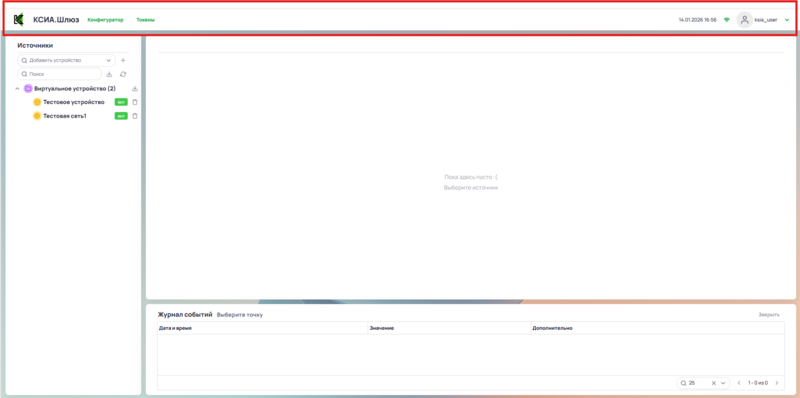Viewport: 800px width, 398px height.
Task: Open the ksia_user avatar icon
Action: [744, 20]
